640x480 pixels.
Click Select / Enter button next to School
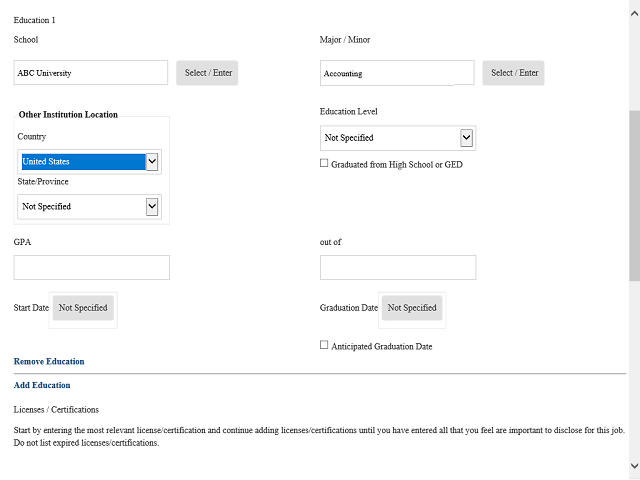pos(207,73)
